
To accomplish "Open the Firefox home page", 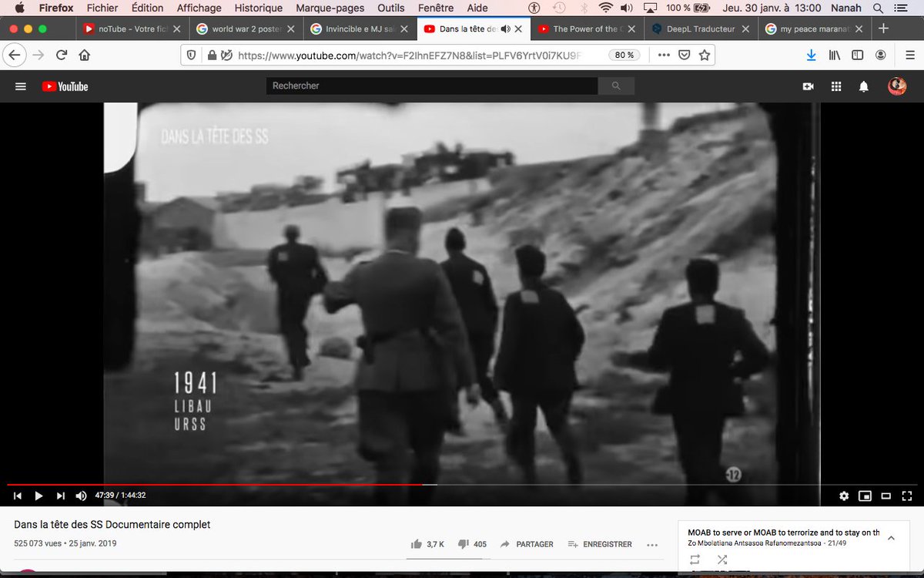I will pyautogui.click(x=85, y=55).
